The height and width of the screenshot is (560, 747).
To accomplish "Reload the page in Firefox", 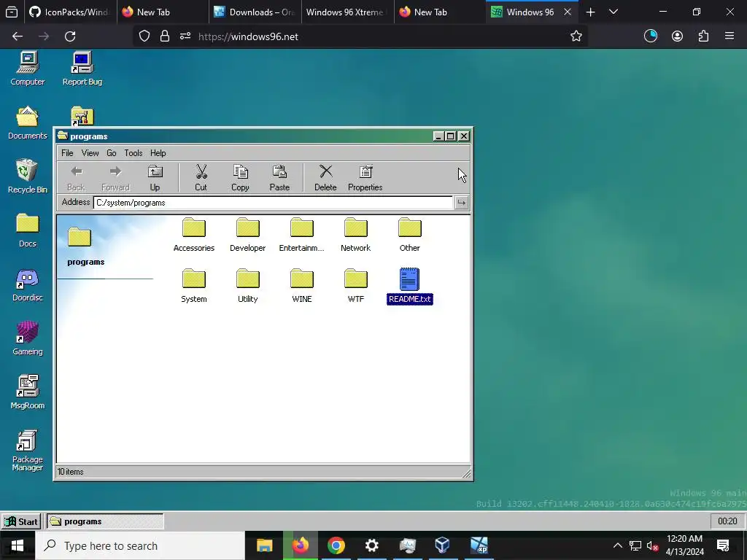I will point(70,36).
